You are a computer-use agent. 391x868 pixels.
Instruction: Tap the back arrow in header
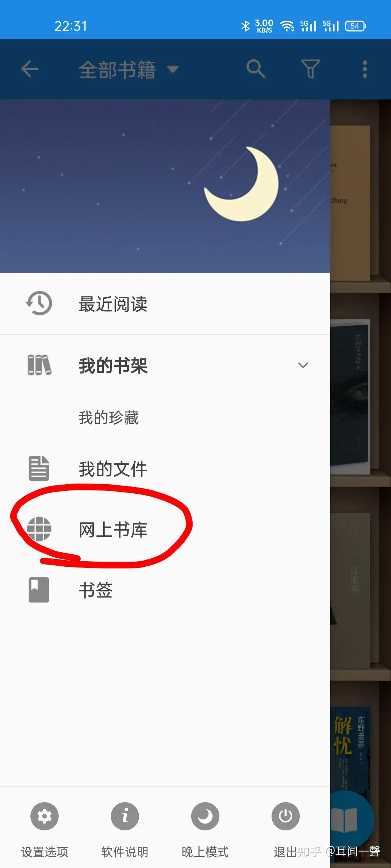(30, 69)
